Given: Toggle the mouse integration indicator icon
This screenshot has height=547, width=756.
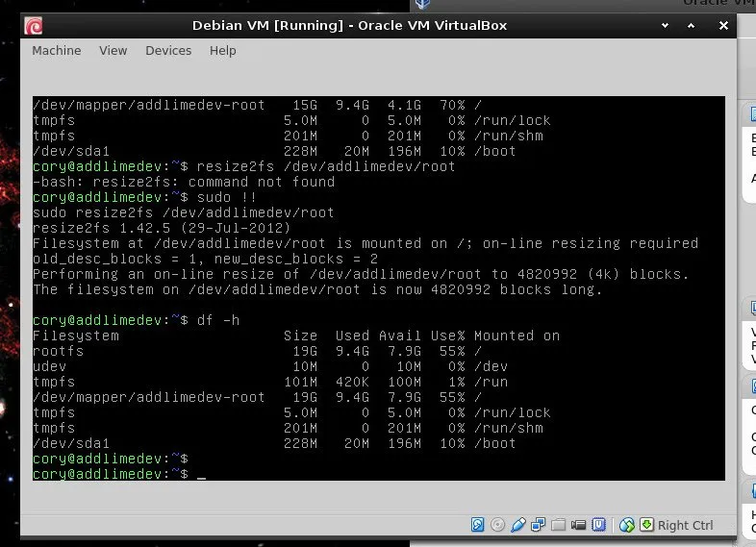Looking at the screenshot, I should click(627, 524).
